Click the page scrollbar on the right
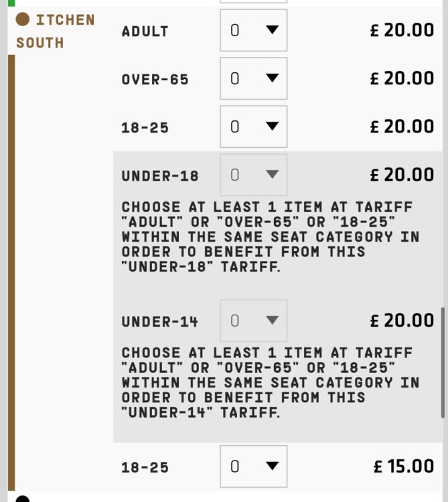Screen dimensions: 448x502 coord(442,362)
